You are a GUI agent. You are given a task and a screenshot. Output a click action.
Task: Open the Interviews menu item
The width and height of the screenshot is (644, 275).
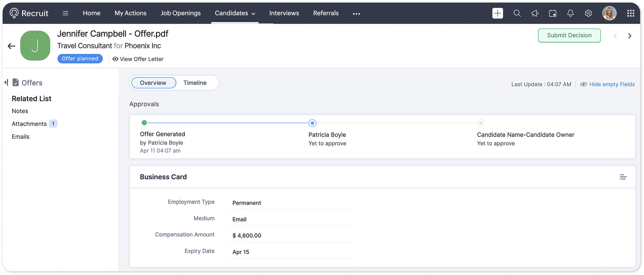pyautogui.click(x=284, y=13)
